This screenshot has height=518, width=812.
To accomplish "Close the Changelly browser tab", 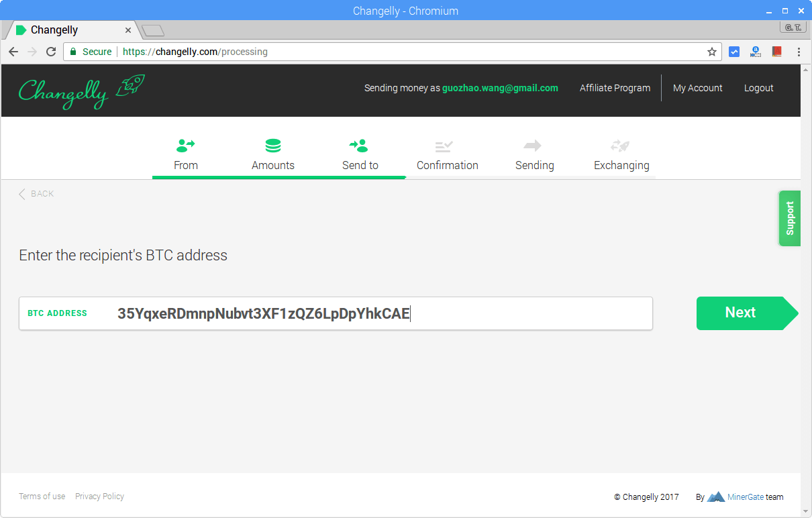I will (x=128, y=30).
